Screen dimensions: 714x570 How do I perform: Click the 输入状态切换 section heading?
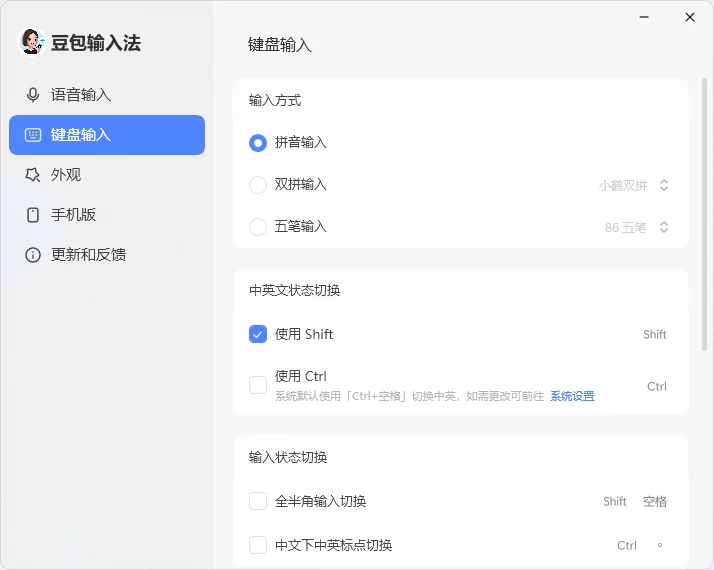[x=288, y=457]
